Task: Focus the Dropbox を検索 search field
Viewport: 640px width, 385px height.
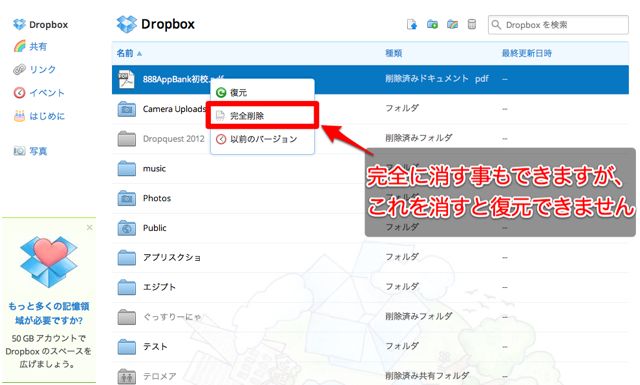Action: pos(558,24)
